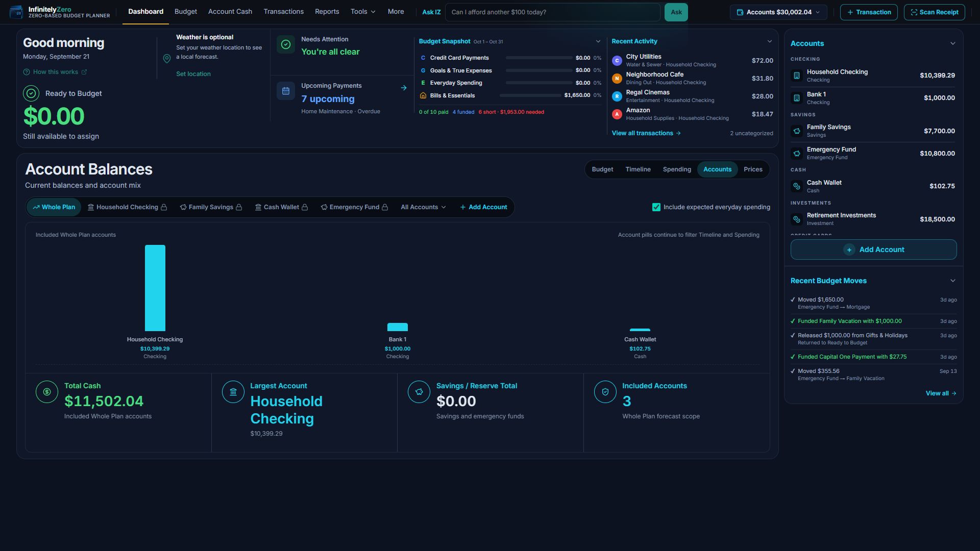This screenshot has height=551, width=980.
Task: Click the Retirement Investments icon in sidebar
Action: tap(797, 219)
